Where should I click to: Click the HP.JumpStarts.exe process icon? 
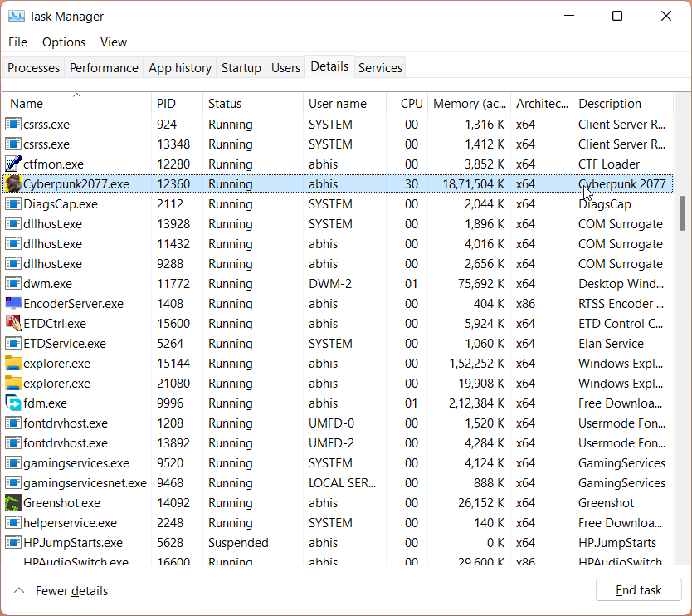click(13, 543)
